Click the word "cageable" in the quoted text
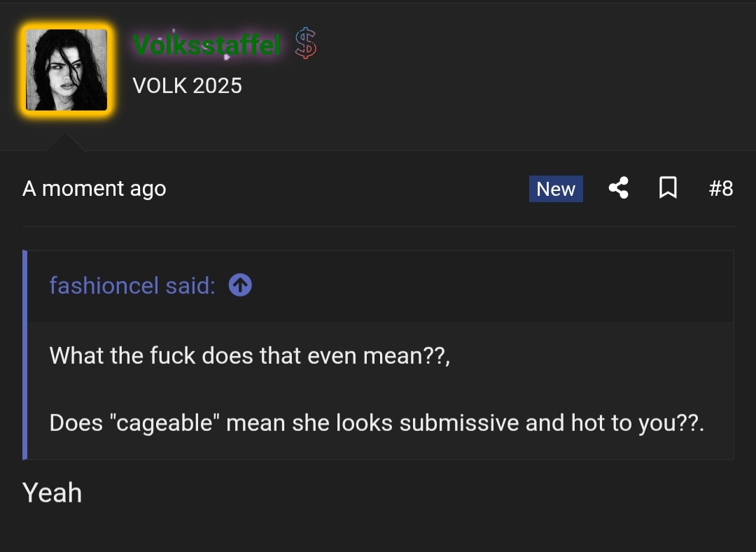The image size is (756, 552). pyautogui.click(x=164, y=423)
